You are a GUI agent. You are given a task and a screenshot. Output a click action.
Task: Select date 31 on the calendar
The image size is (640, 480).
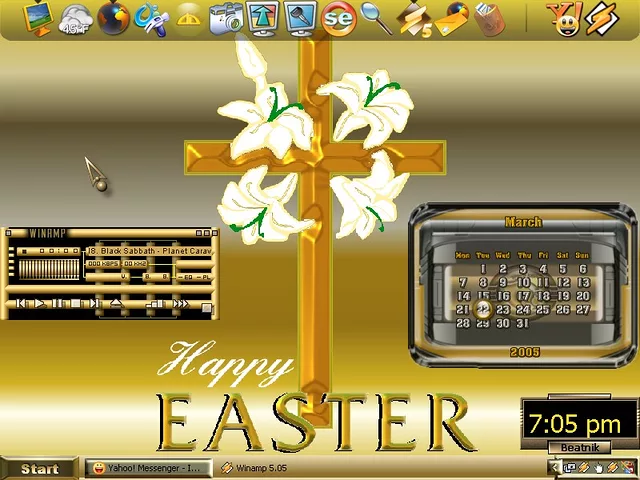[x=522, y=323]
